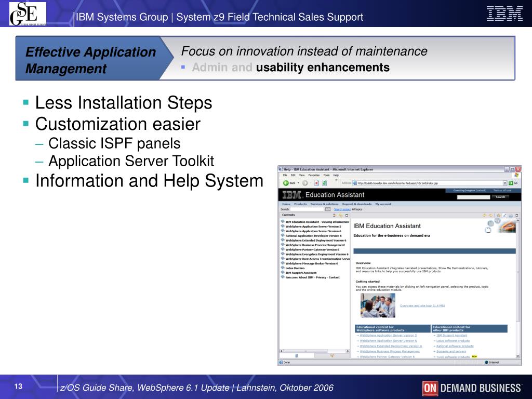532x399 pixels.
Task: Open WebSphere Application Server Version 5 topic
Action: pyautogui.click(x=313, y=227)
